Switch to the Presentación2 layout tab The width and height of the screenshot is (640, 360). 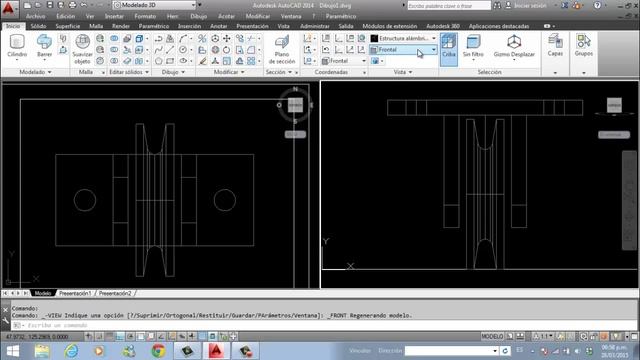pos(115,293)
